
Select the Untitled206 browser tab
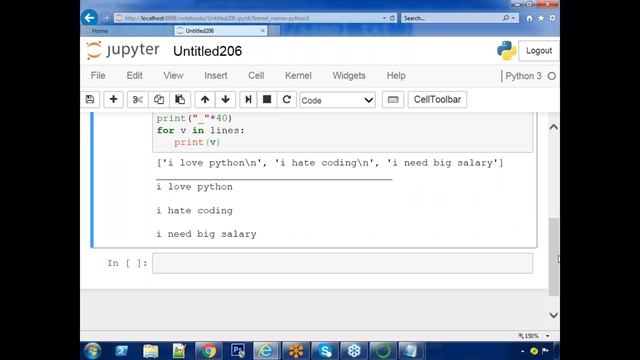point(220,31)
